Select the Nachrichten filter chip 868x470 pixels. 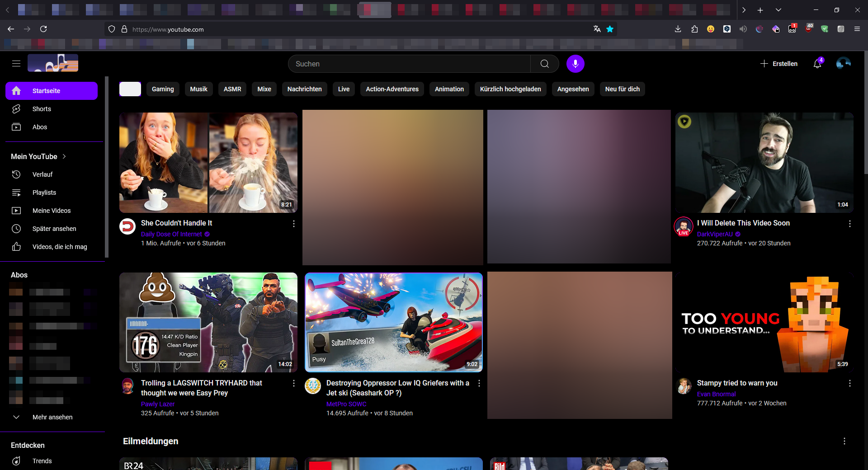304,89
